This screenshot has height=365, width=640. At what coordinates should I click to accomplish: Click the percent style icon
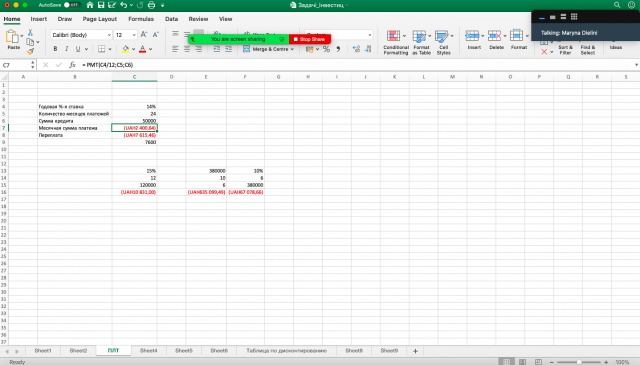click(326, 49)
